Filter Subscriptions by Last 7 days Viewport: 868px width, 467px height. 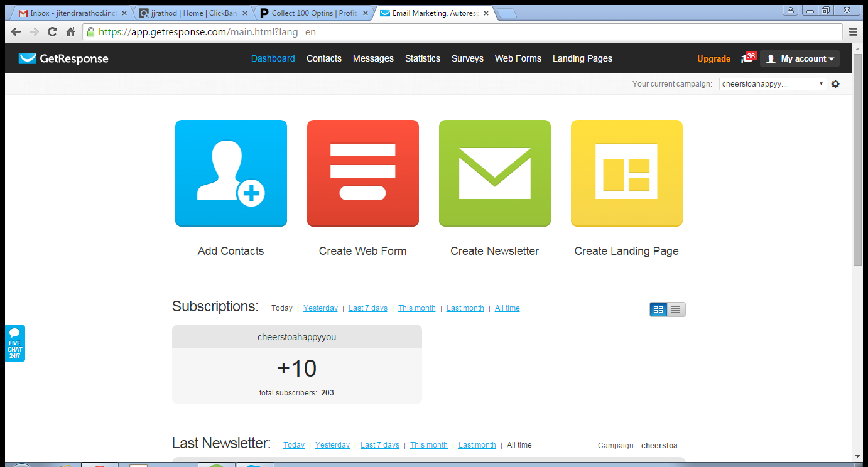point(368,308)
